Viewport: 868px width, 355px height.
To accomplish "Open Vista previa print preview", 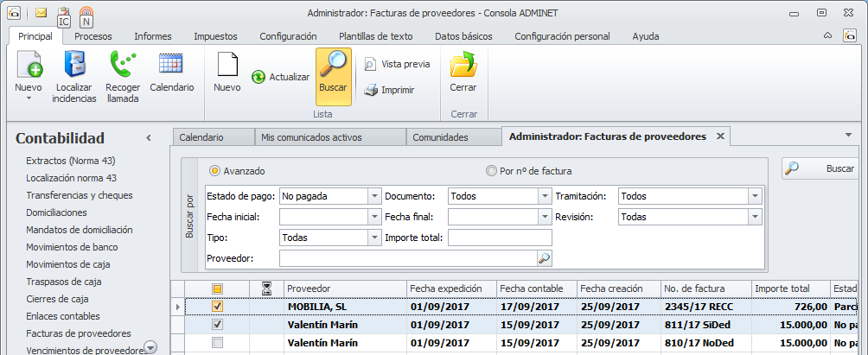I will [x=370, y=64].
